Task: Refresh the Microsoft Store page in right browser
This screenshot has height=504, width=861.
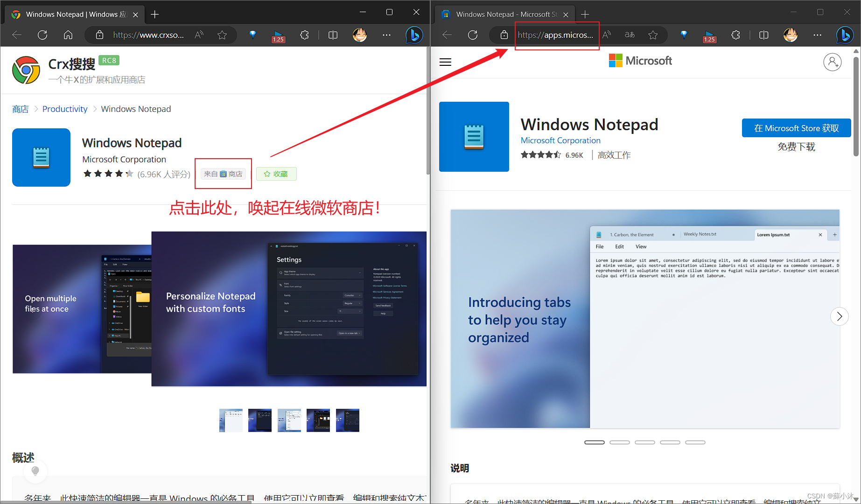Action: point(473,35)
